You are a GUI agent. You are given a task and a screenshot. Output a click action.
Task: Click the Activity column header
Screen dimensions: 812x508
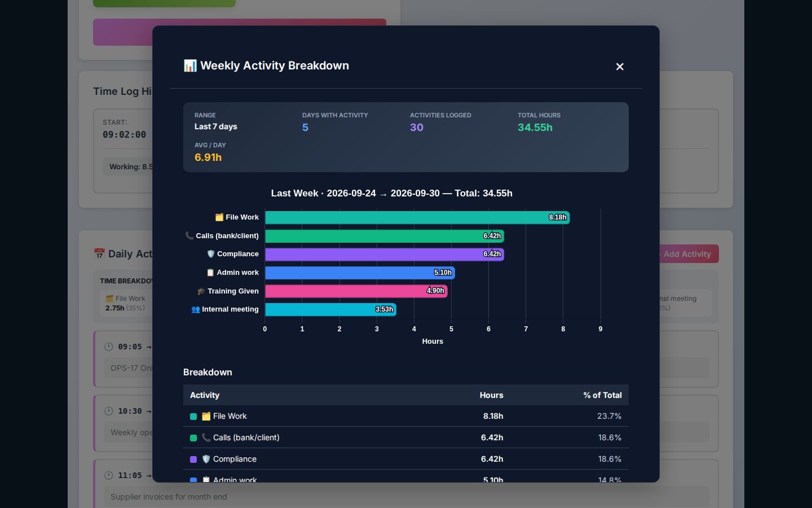(x=205, y=395)
